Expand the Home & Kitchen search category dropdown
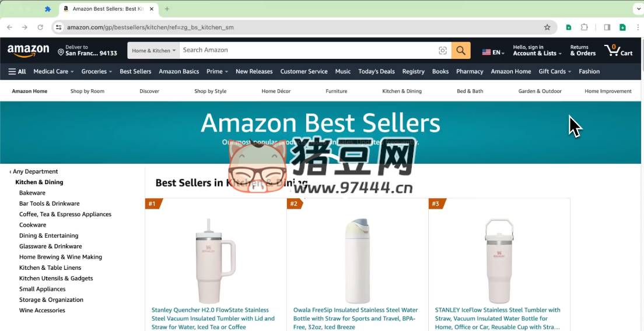The height and width of the screenshot is (331, 644). point(153,51)
